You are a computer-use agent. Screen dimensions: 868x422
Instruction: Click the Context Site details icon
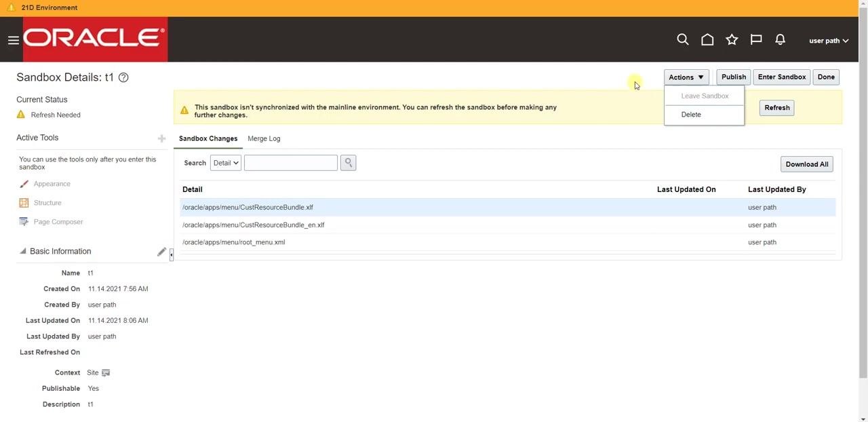[x=106, y=372]
